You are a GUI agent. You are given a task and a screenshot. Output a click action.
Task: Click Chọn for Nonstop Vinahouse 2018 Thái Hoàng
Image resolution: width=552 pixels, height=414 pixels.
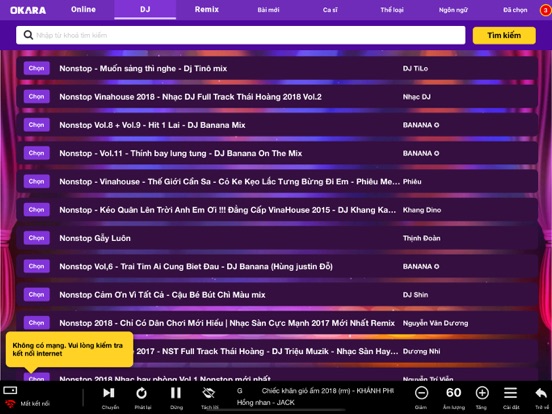tap(37, 96)
